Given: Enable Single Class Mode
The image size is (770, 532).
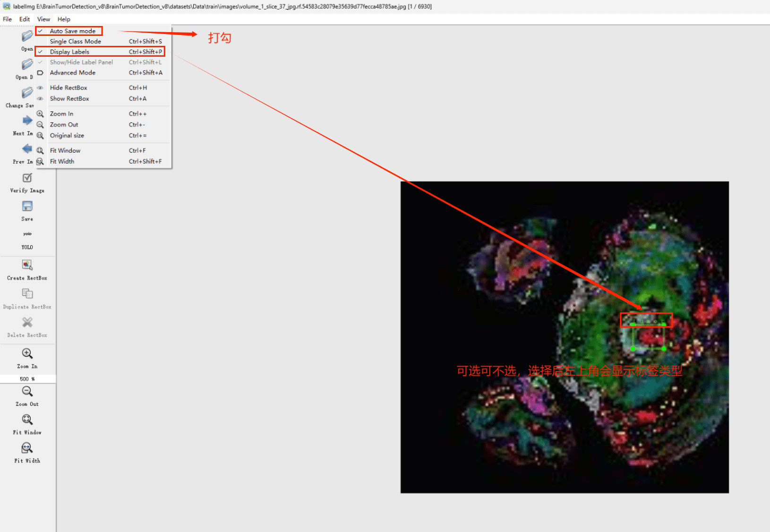Looking at the screenshot, I should coord(75,42).
